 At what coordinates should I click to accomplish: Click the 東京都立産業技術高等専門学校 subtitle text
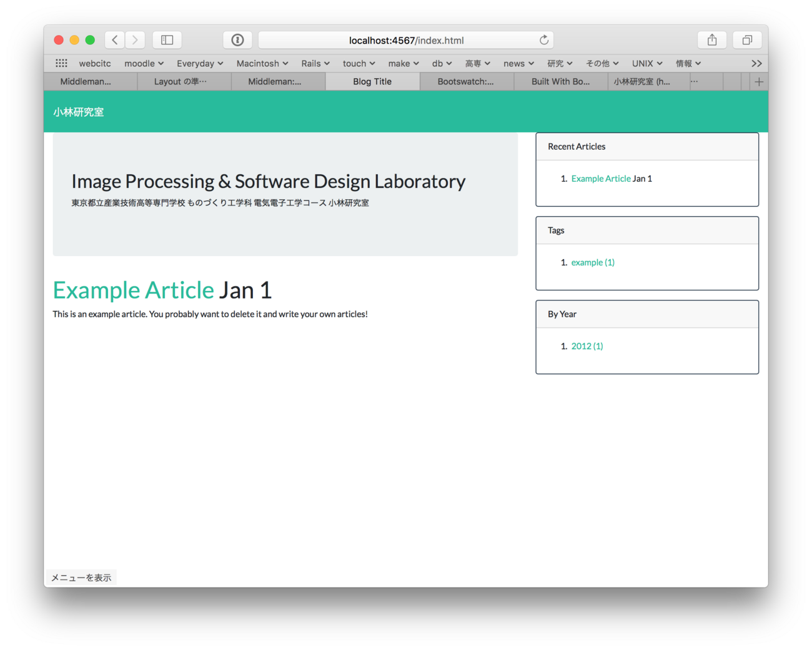[x=220, y=203]
